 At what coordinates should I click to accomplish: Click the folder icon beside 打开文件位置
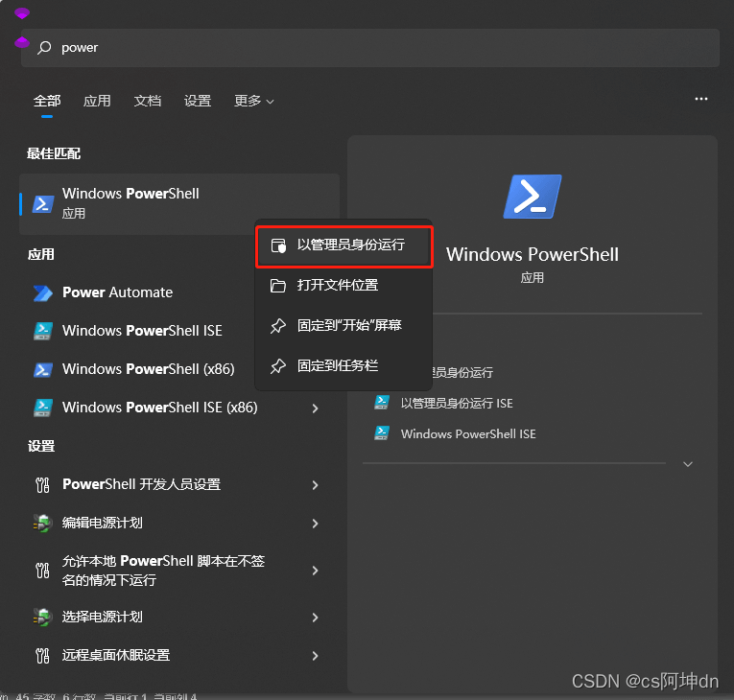point(278,286)
